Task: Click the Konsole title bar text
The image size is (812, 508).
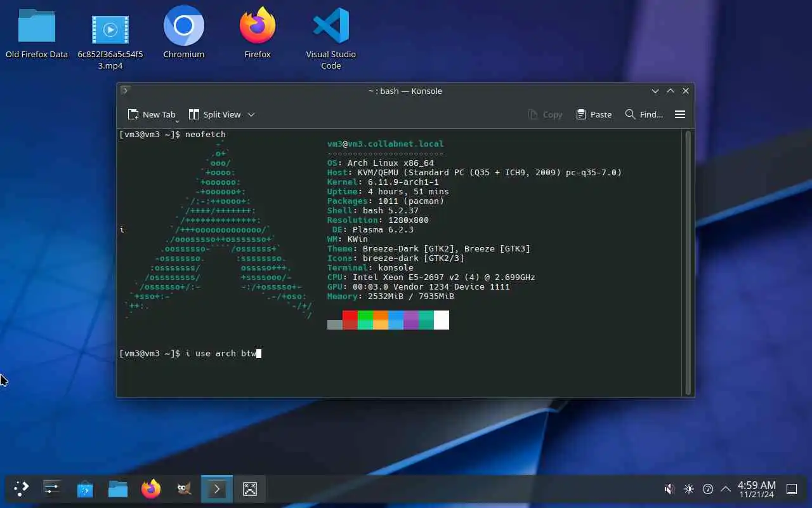Action: point(405,91)
